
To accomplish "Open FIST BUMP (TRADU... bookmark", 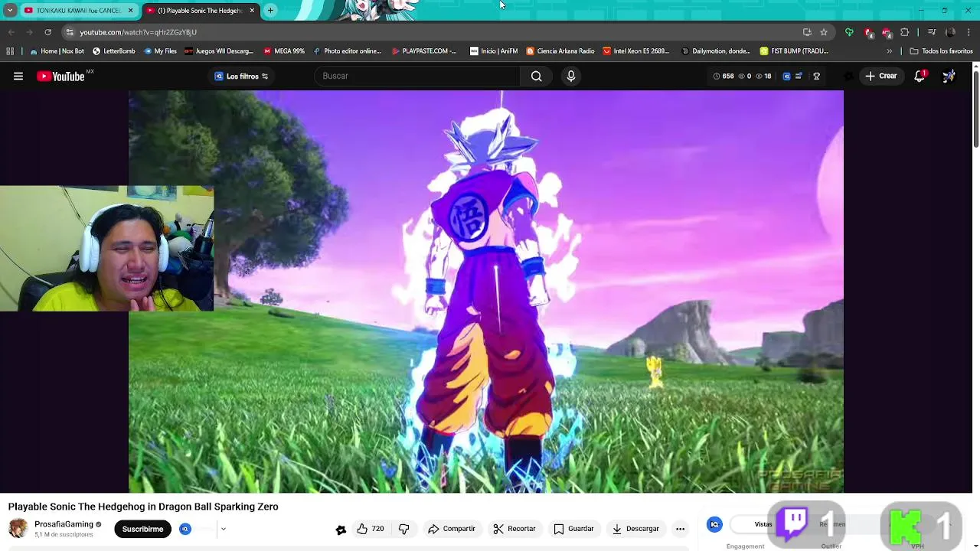I will [x=794, y=51].
